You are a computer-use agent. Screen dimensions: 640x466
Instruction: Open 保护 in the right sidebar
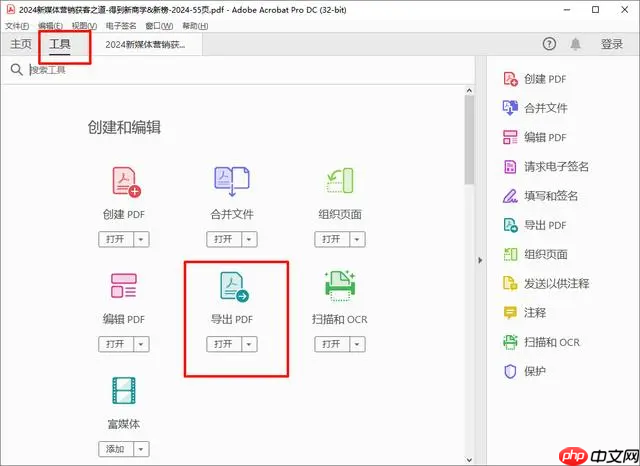(x=524, y=371)
